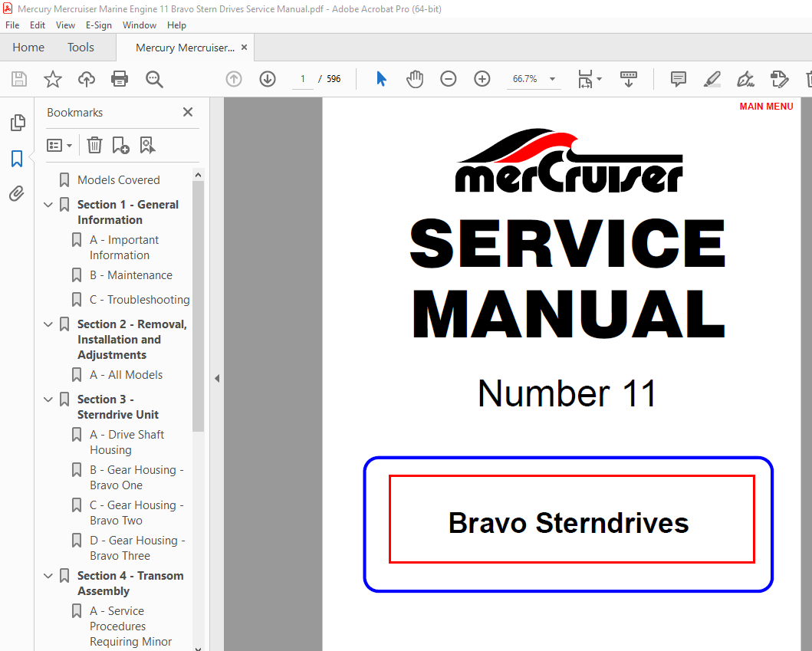Click the page number input field
Screen dimensions: 812x651
(302, 79)
